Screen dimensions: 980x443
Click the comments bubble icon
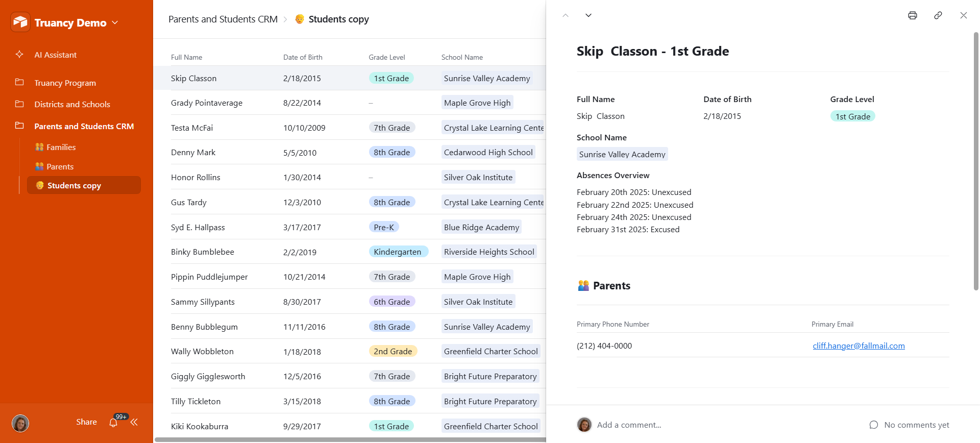pyautogui.click(x=873, y=425)
